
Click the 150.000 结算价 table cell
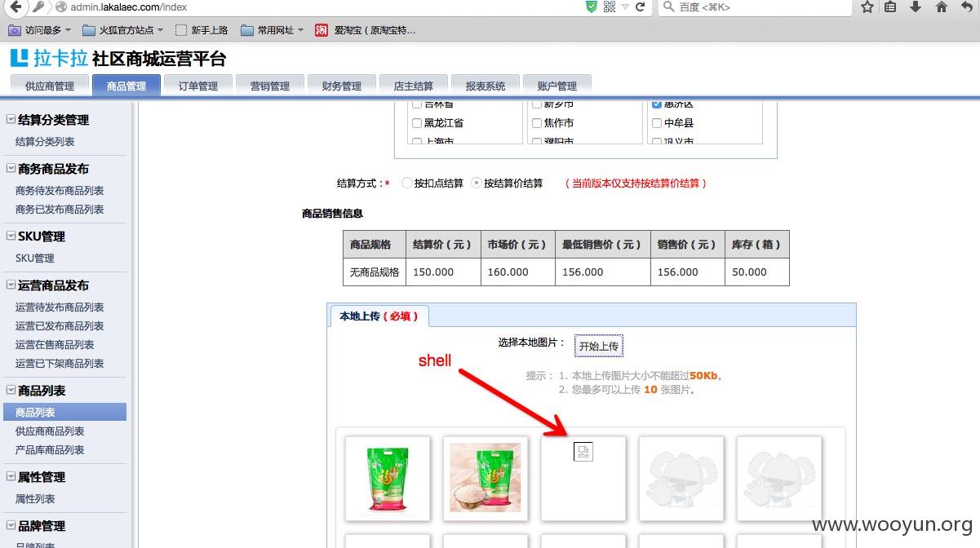pos(443,272)
